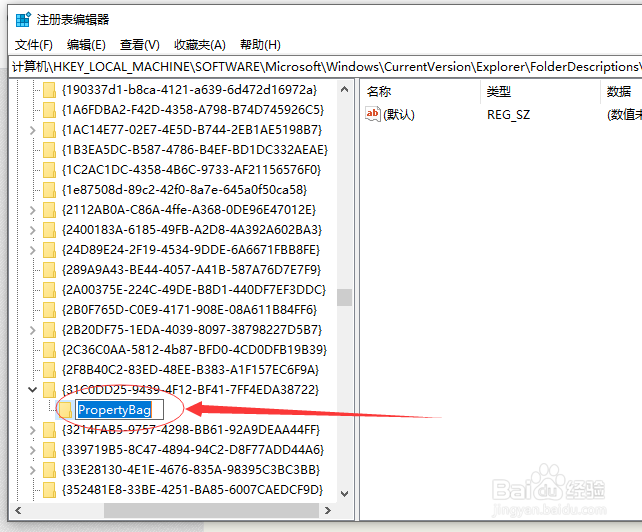
Task: Click the PropertyBag folder icon
Action: click(x=65, y=410)
